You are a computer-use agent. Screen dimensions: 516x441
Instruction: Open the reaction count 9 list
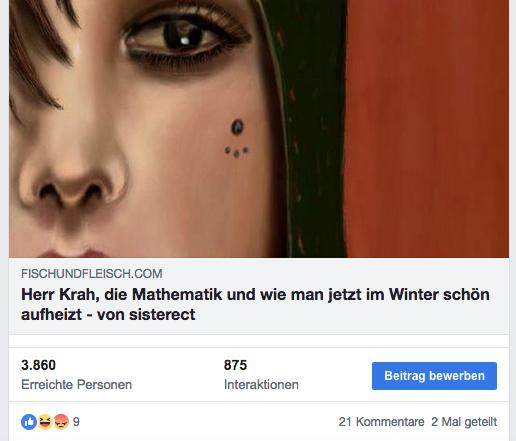click(x=76, y=422)
